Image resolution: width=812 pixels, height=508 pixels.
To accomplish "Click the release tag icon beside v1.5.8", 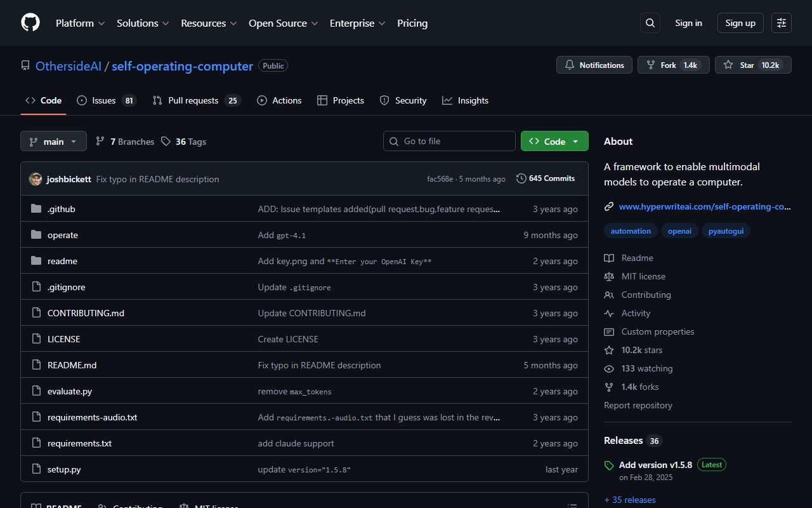I will [609, 464].
